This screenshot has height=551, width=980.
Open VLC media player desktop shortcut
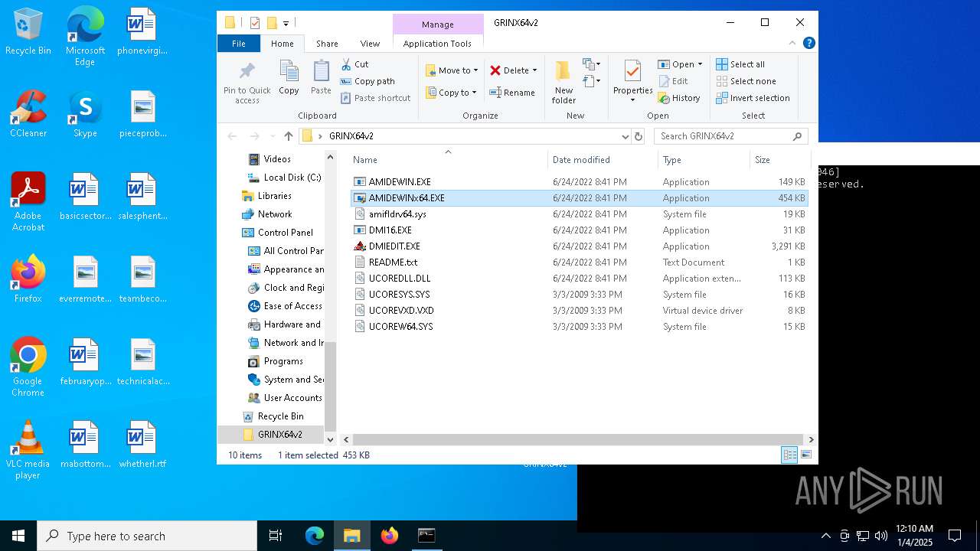pyautogui.click(x=28, y=450)
